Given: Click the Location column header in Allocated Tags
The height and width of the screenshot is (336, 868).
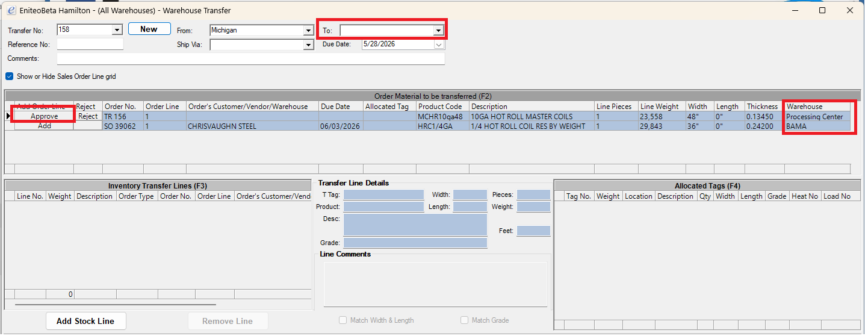Looking at the screenshot, I should (638, 196).
